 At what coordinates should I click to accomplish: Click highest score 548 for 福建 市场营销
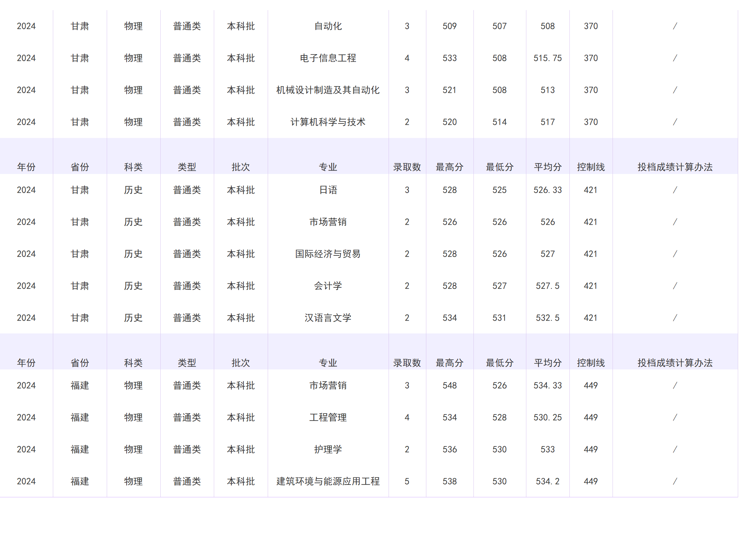pos(450,386)
